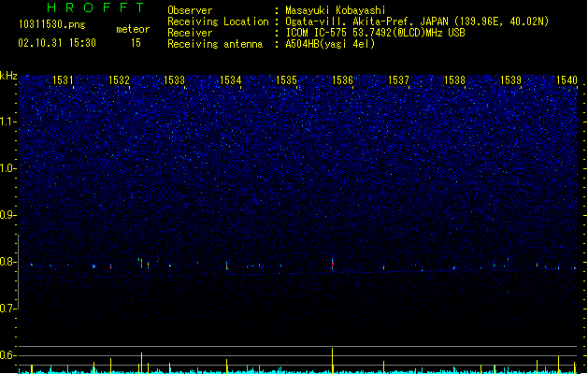This screenshot has width=588, height=374.
Task: Click the date stamp 02.10.31 15:30
Action: point(57,43)
